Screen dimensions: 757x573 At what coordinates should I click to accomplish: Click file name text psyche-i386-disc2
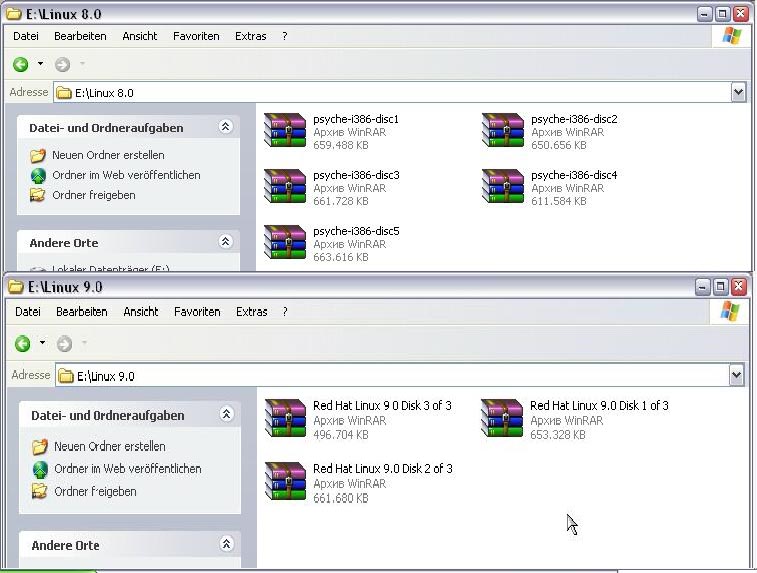click(x=574, y=119)
